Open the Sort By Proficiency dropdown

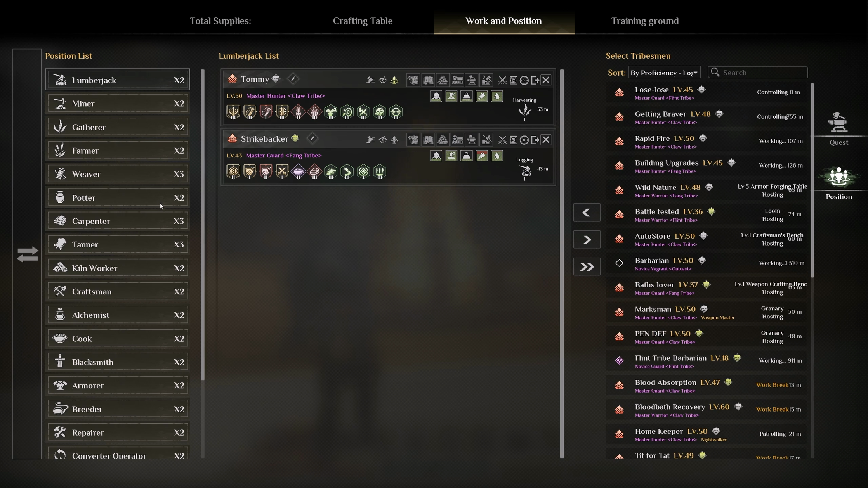(x=664, y=73)
